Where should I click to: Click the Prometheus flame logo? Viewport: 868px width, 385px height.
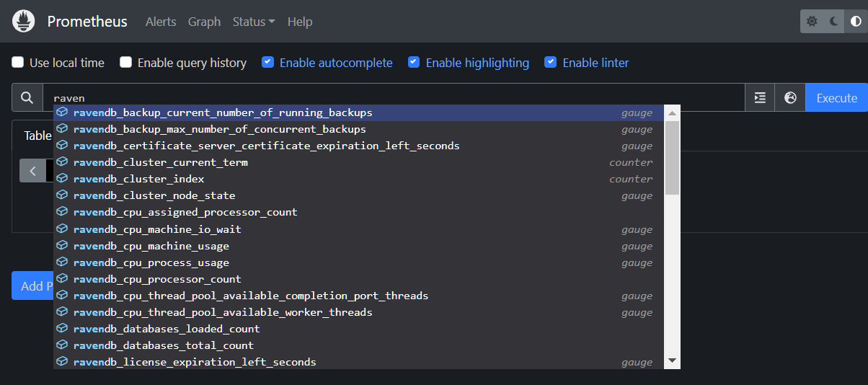coord(24,21)
